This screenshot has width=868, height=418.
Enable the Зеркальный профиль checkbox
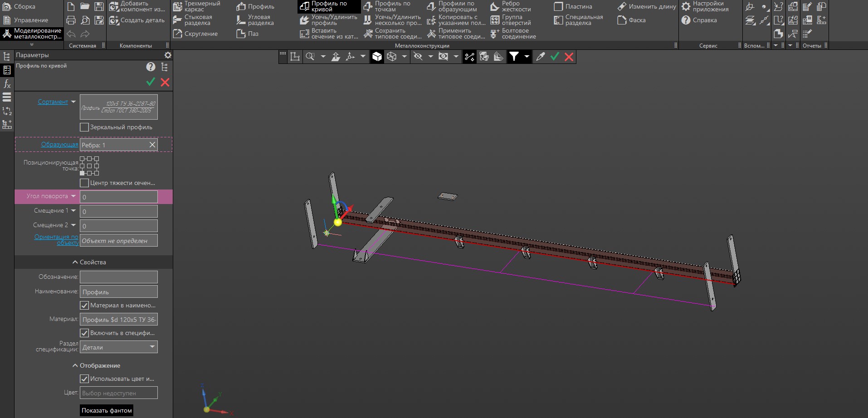click(x=84, y=127)
